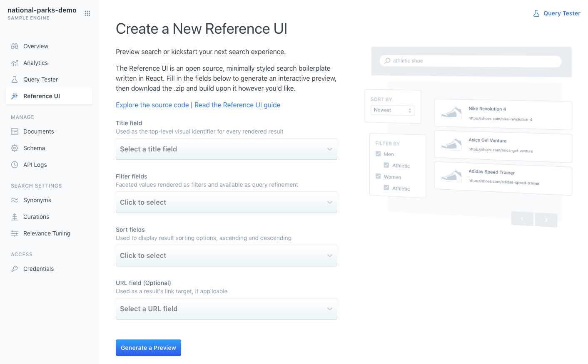
Task: Click the Schema icon in the sidebar
Action: (15, 148)
